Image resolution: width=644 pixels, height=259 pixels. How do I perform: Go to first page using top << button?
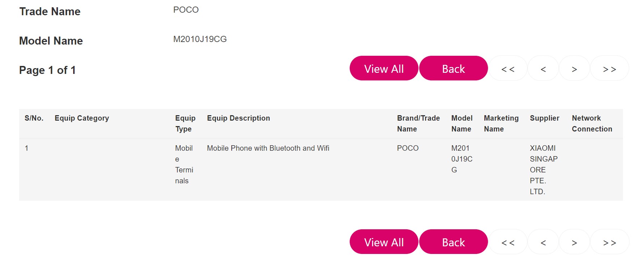[x=508, y=68]
